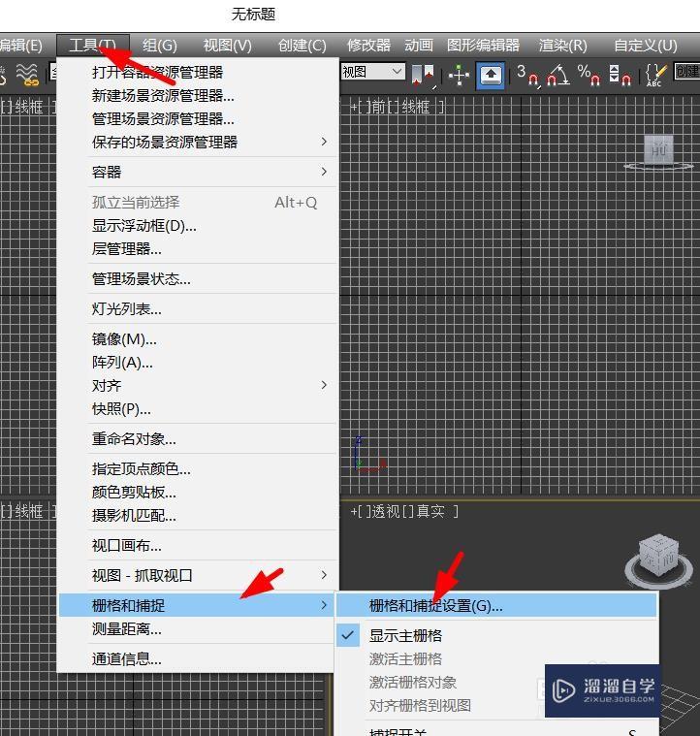Viewport: 700px width, 736px height.
Task: Choose 重命名对象... menu item
Action: point(197,439)
